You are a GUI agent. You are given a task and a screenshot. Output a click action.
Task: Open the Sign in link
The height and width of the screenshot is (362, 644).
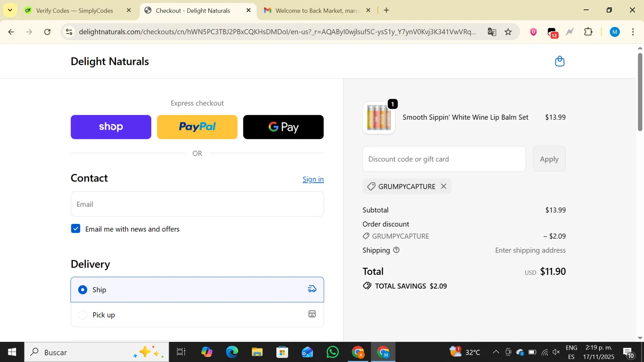(313, 179)
